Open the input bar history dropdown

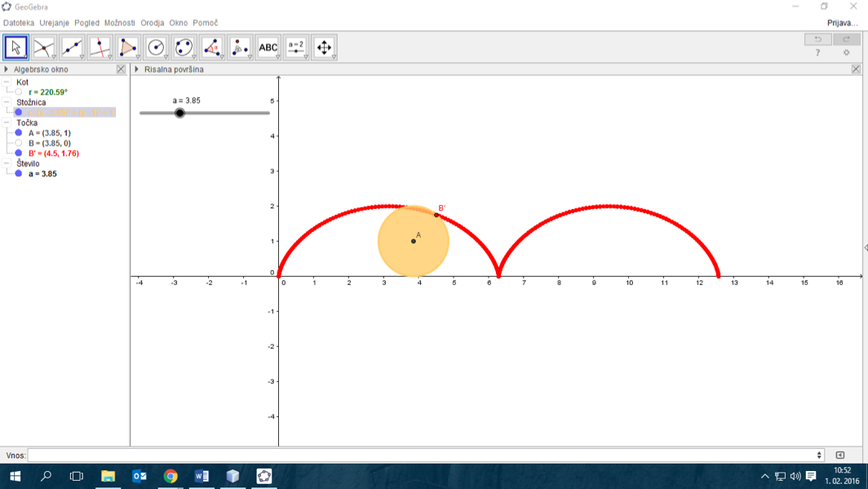[819, 456]
